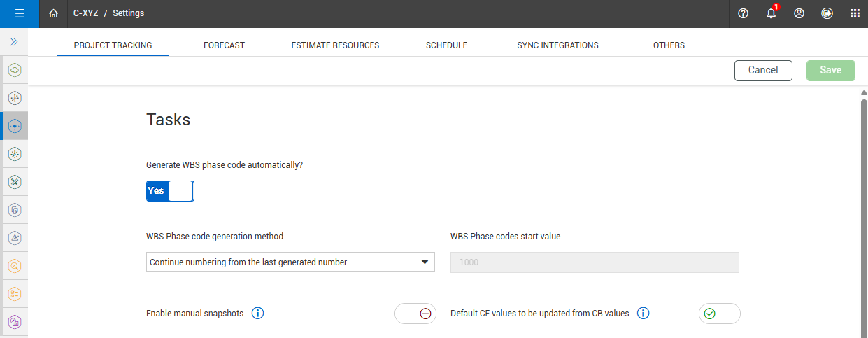The width and height of the screenshot is (868, 338).
Task: View notifications bell icon
Action: click(771, 13)
